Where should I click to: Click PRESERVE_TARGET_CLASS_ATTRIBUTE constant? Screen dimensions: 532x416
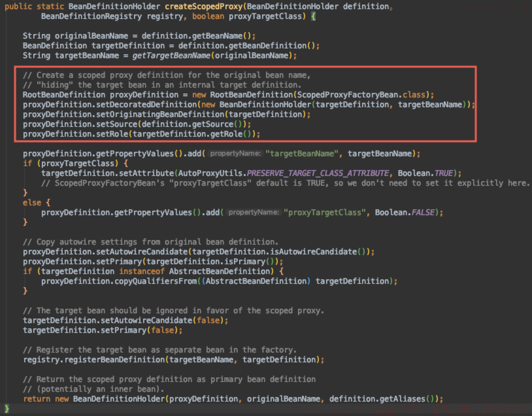(x=318, y=173)
